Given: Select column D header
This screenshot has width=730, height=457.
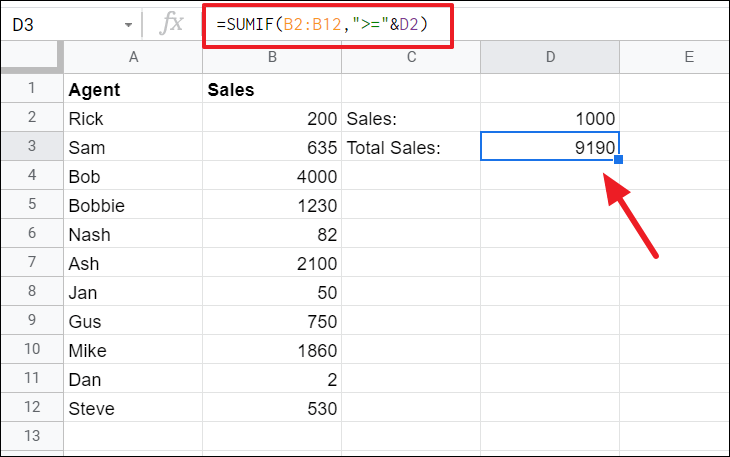Looking at the screenshot, I should 550,58.
